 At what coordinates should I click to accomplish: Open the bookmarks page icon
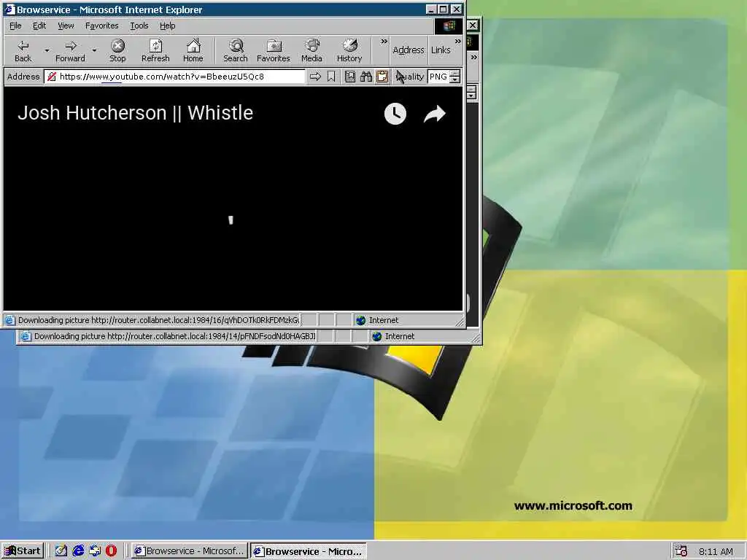click(x=350, y=76)
